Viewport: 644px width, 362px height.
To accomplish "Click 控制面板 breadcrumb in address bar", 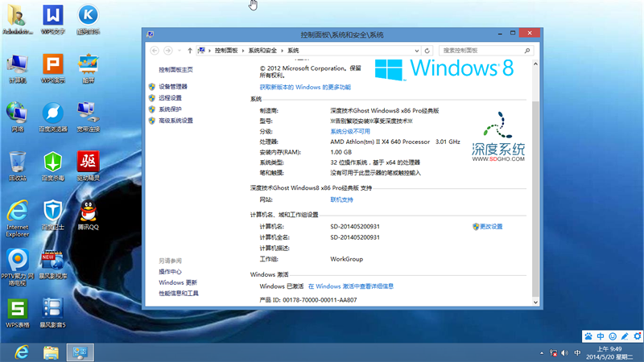I will 226,51.
